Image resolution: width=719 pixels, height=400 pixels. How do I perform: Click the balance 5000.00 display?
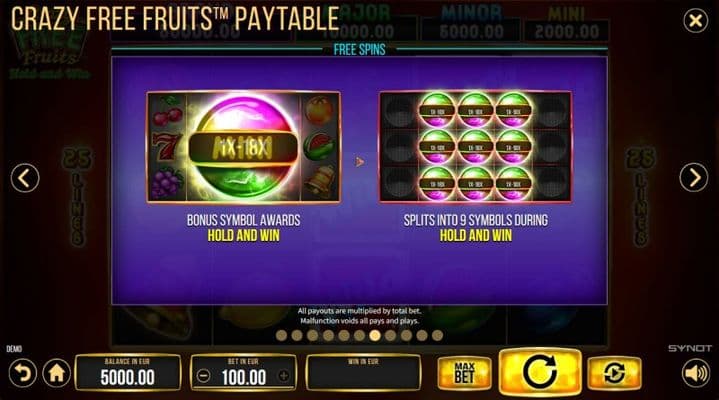127,372
